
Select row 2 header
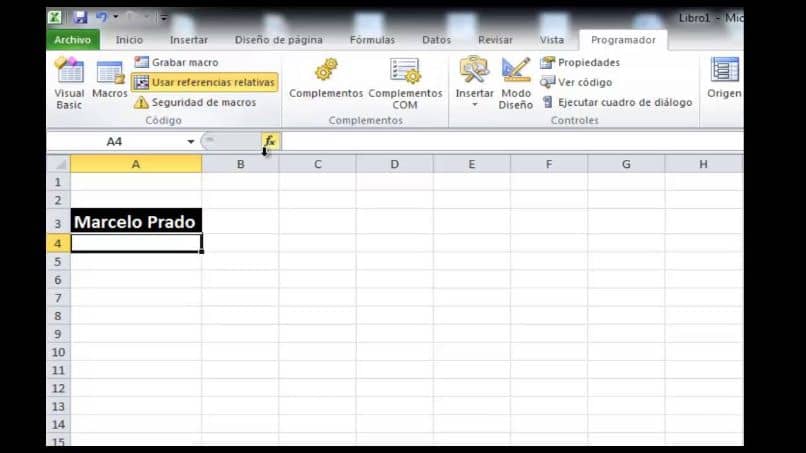click(58, 200)
